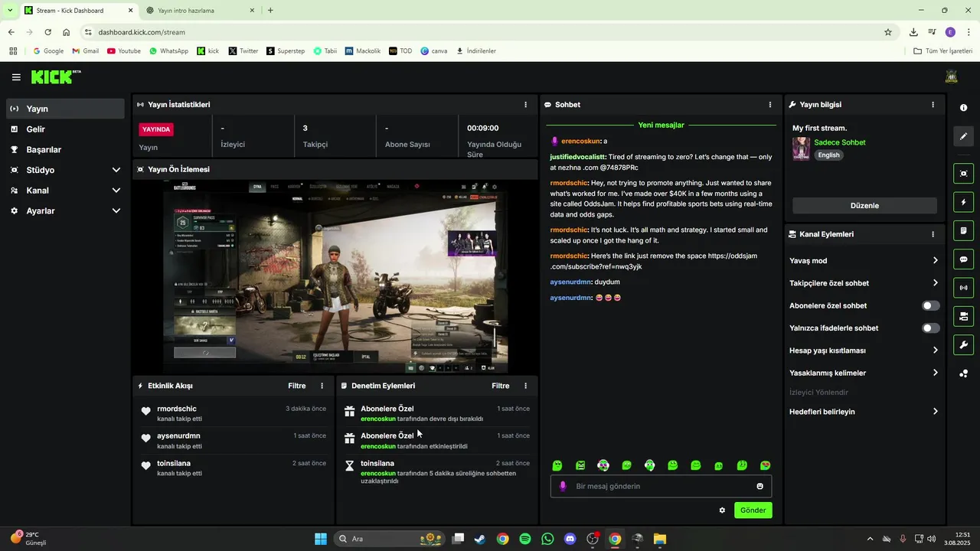Image resolution: width=980 pixels, height=551 pixels.
Task: Click the YAYINDA live badge
Action: coord(156,129)
